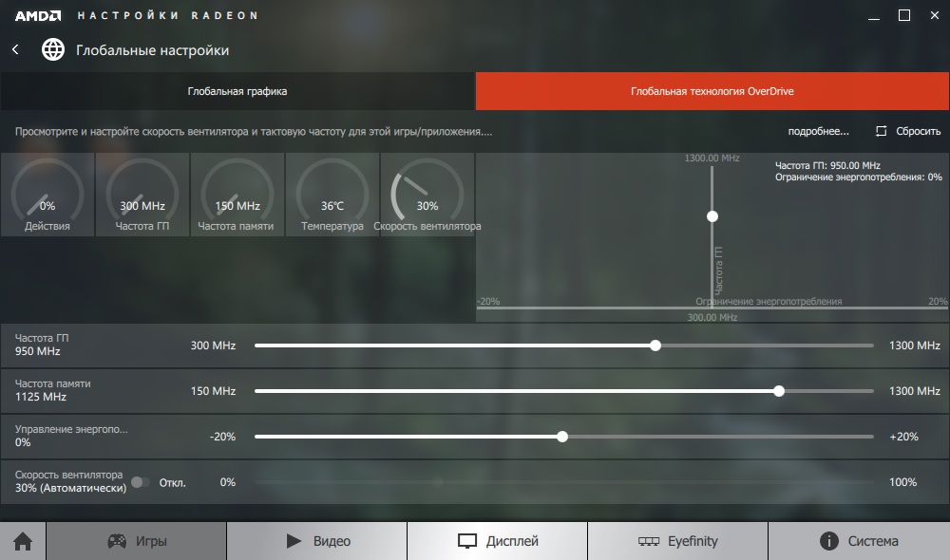The width and height of the screenshot is (950, 560).
Task: Maximize the Radeon settings window
Action: coord(904,16)
